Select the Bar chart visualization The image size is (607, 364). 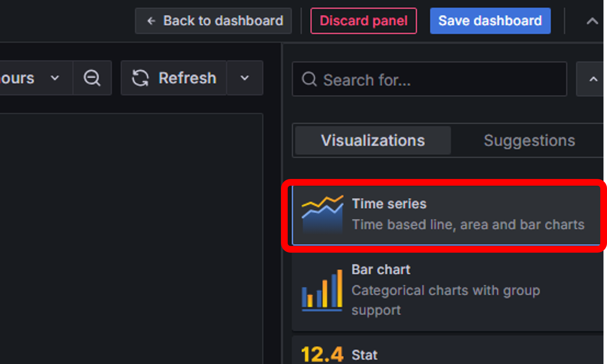[447, 290]
